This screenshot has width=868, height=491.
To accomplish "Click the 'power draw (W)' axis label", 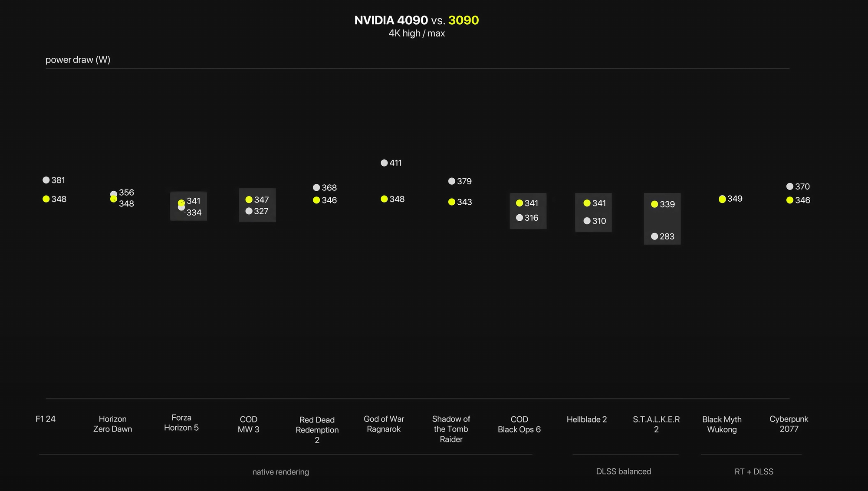I will [x=78, y=60].
